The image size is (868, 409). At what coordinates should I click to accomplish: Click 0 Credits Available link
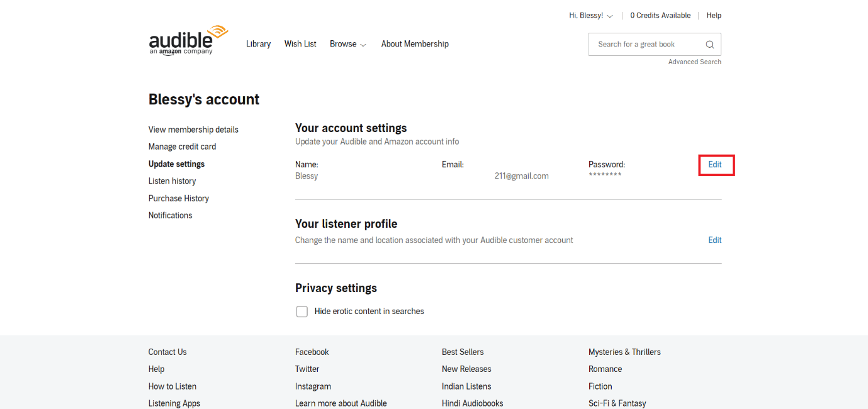point(660,16)
